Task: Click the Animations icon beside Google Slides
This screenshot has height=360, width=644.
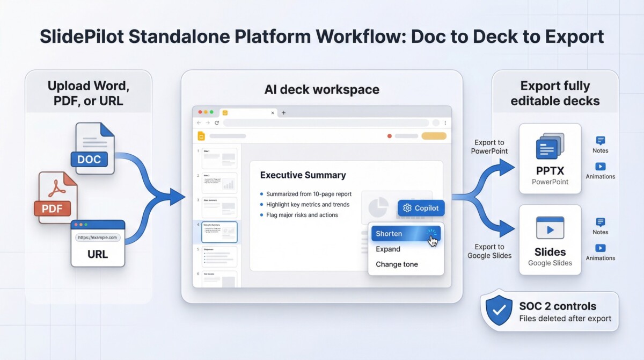Action: [601, 248]
